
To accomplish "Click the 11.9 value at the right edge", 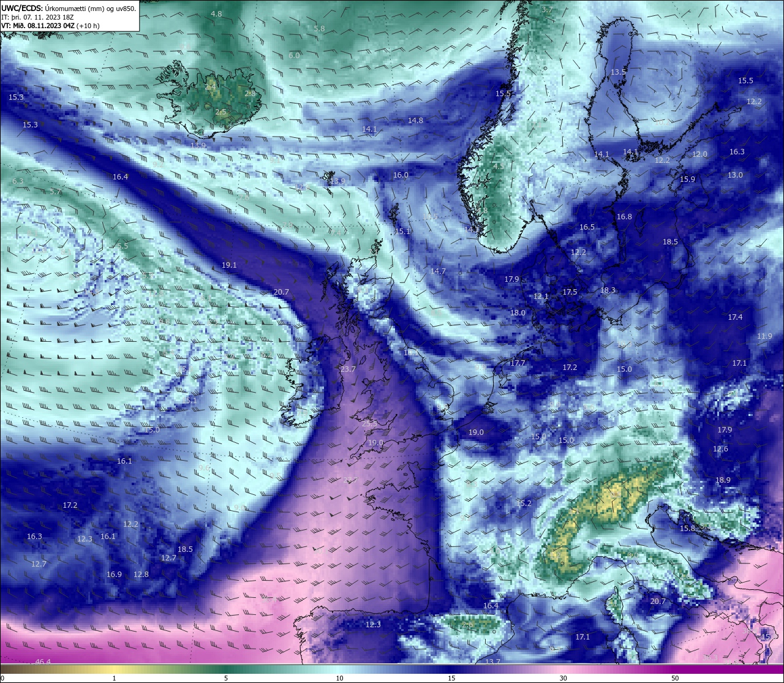I will [764, 336].
